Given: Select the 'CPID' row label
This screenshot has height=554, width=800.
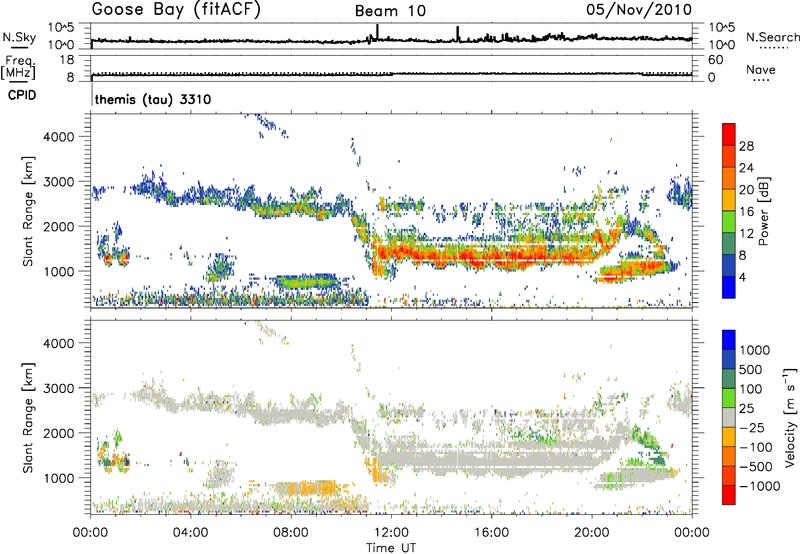Looking at the screenshot, I should point(22,95).
